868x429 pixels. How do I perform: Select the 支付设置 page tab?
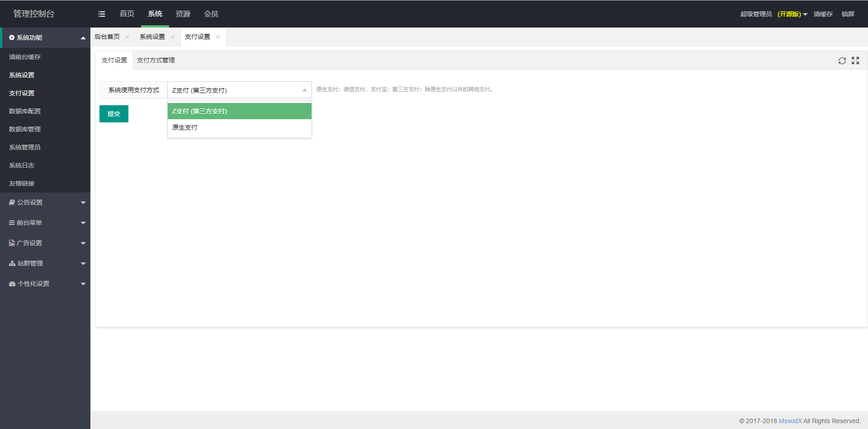(x=198, y=37)
